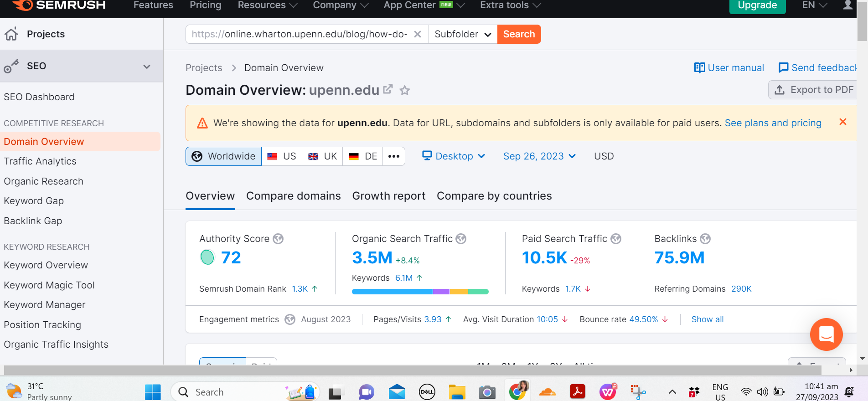The height and width of the screenshot is (401, 868).
Task: Open Pricing in top menu
Action: coord(206,5)
